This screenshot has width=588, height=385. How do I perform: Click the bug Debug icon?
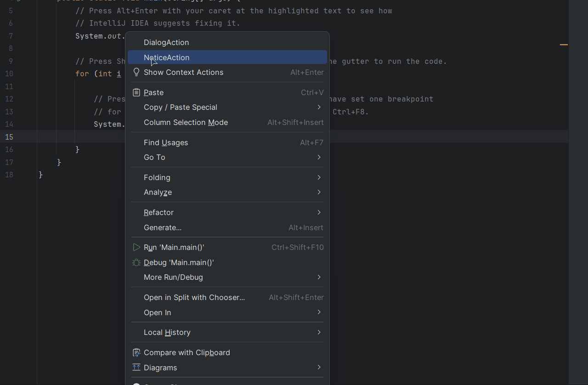[136, 262]
